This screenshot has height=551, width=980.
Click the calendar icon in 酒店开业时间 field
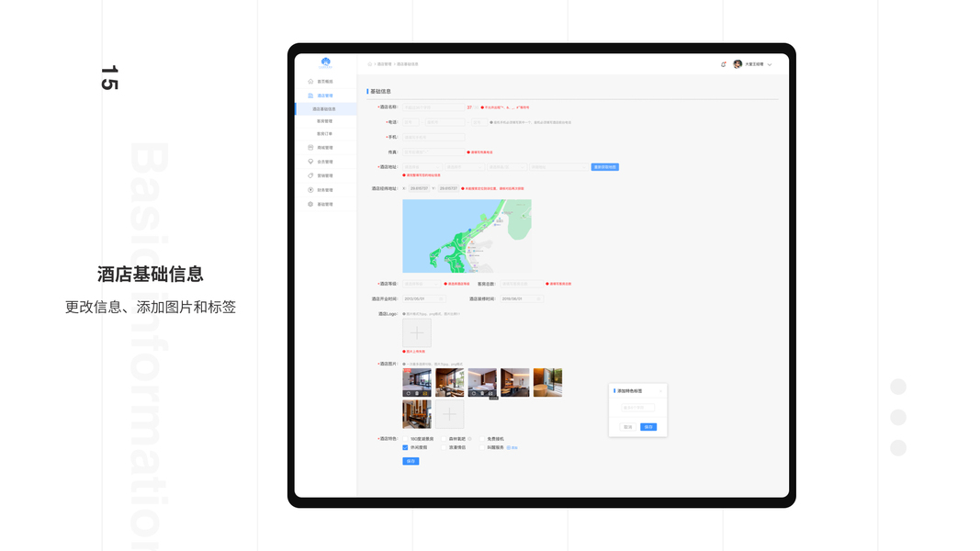(x=441, y=298)
